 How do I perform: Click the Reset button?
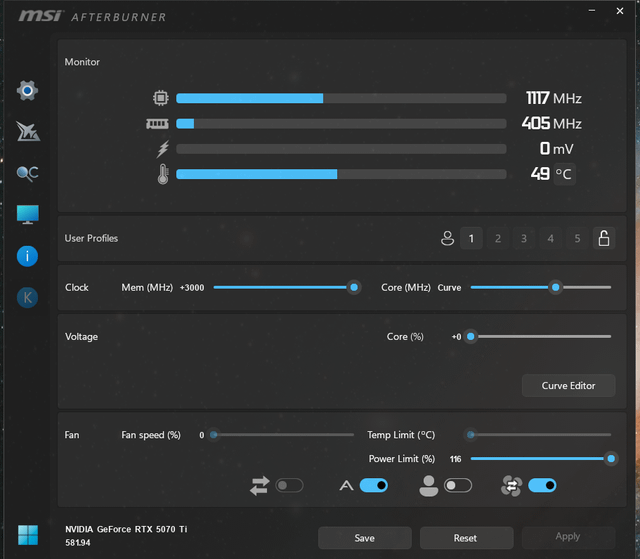point(466,538)
